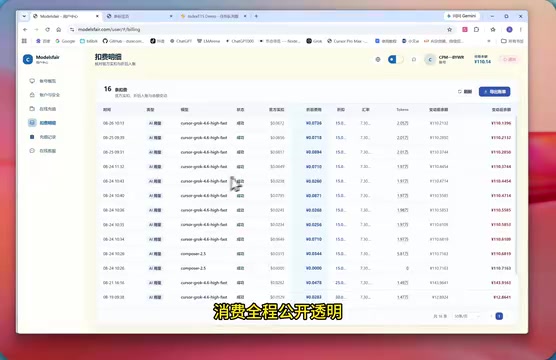The width and height of the screenshot is (556, 360).
Task: Click the ¥110.14 balance in header
Action: coord(482,62)
